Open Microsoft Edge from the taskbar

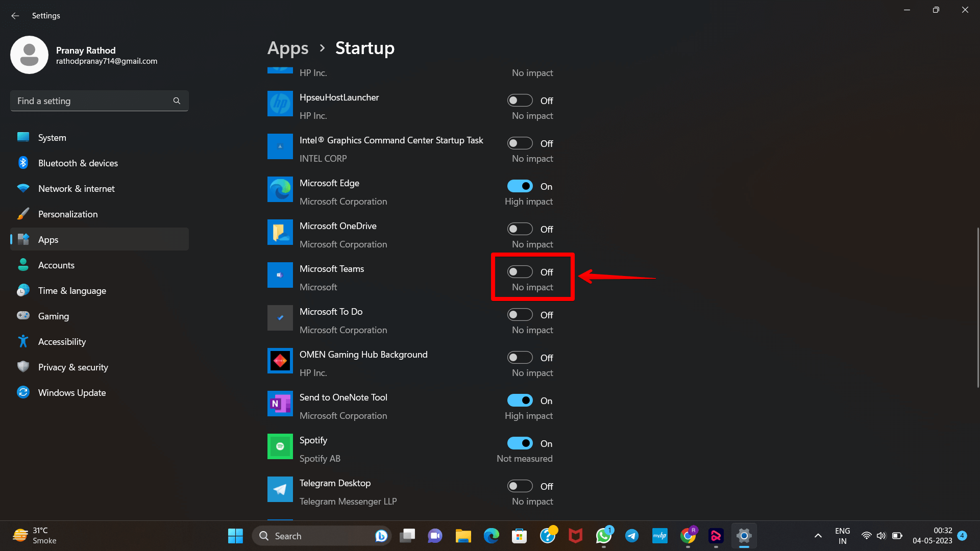point(491,536)
